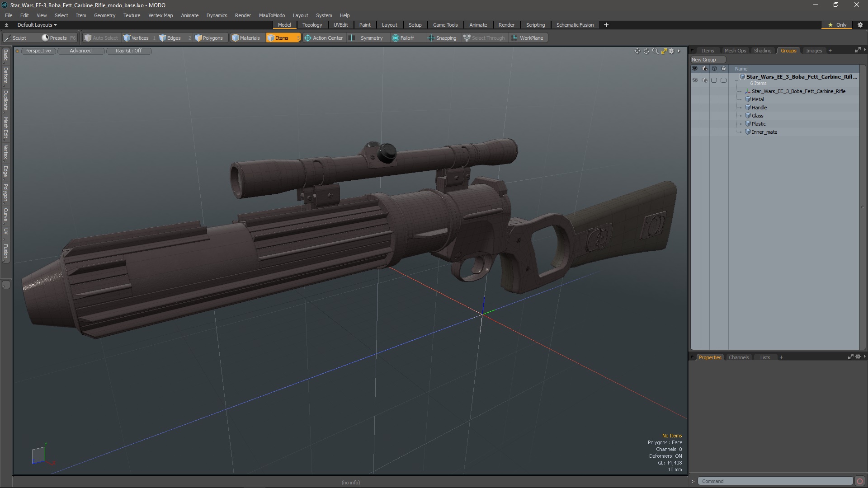Toggle Auto Select mode
868x488 pixels.
[101, 38]
